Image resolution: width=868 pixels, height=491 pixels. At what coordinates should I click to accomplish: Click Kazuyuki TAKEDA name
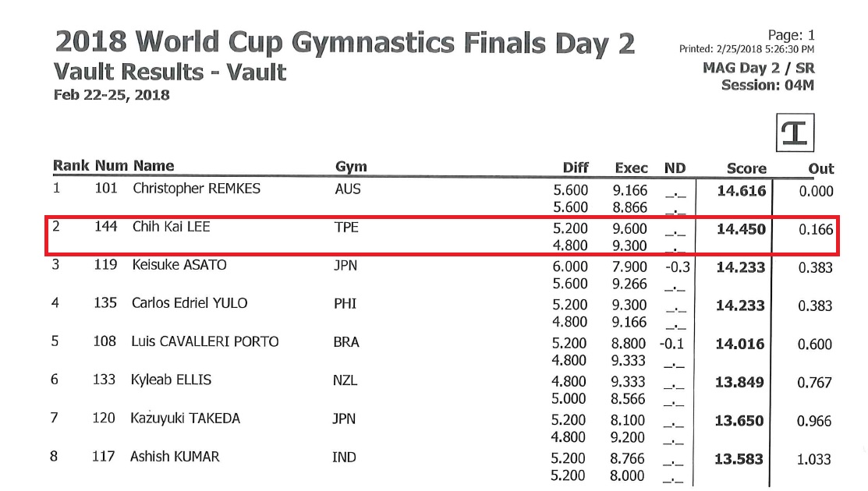186,418
